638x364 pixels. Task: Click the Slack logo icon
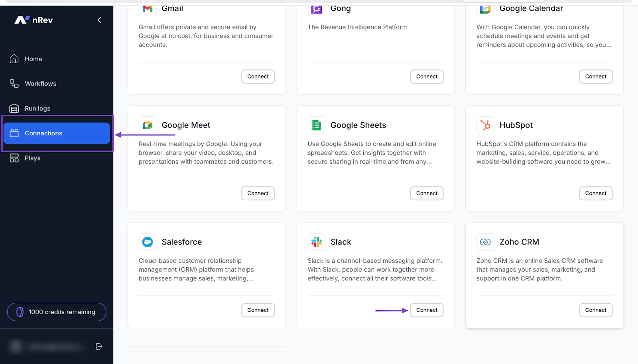point(316,242)
